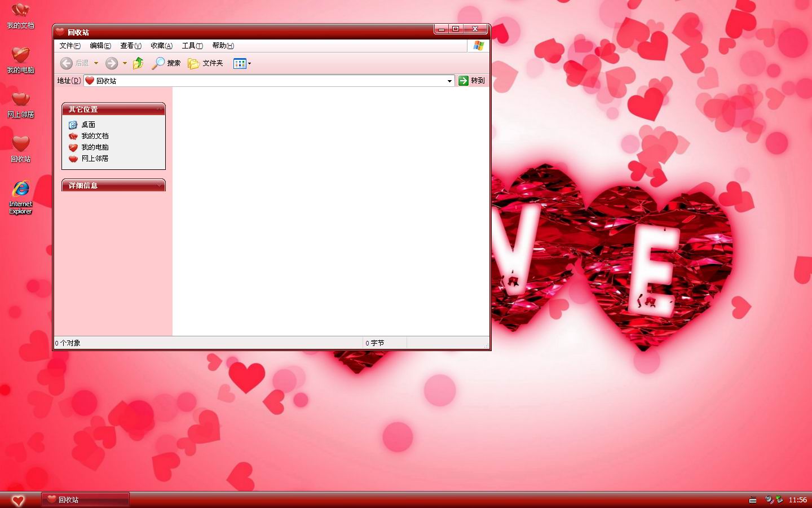Click status bar text 0 字节
The width and height of the screenshot is (812, 508).
point(374,343)
